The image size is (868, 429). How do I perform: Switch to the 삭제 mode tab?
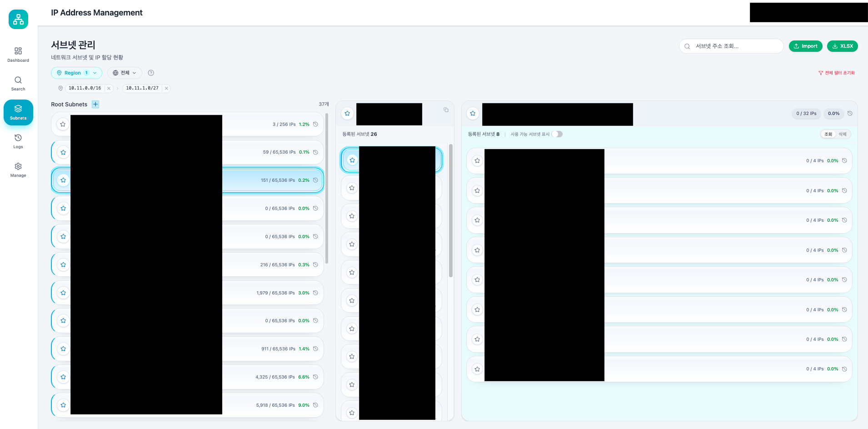pos(843,134)
